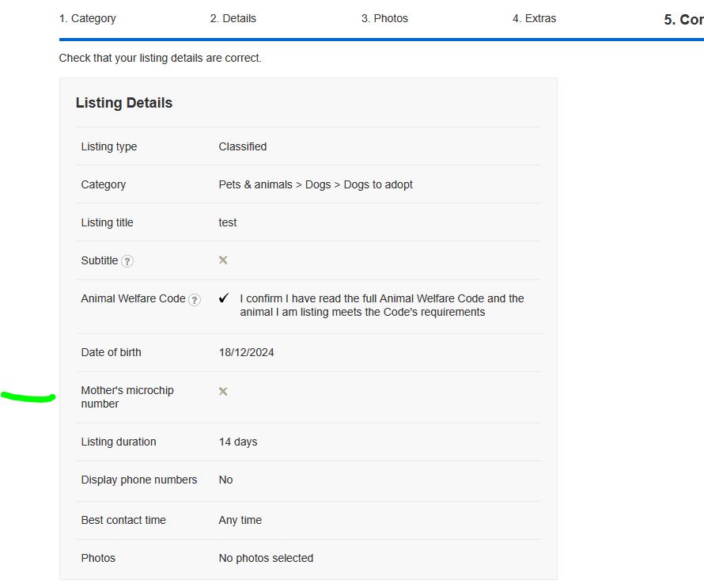Click the Classified listing type value
This screenshot has height=588, width=704.
(242, 146)
